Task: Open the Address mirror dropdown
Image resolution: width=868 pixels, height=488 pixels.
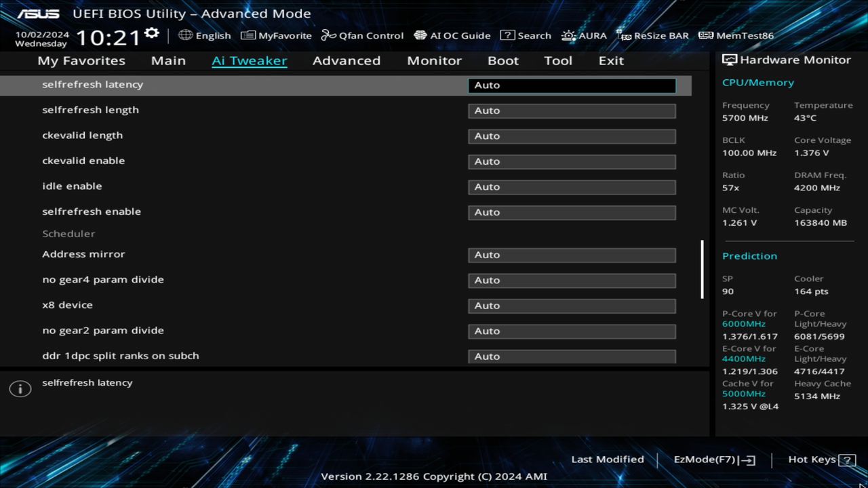Action: (571, 255)
